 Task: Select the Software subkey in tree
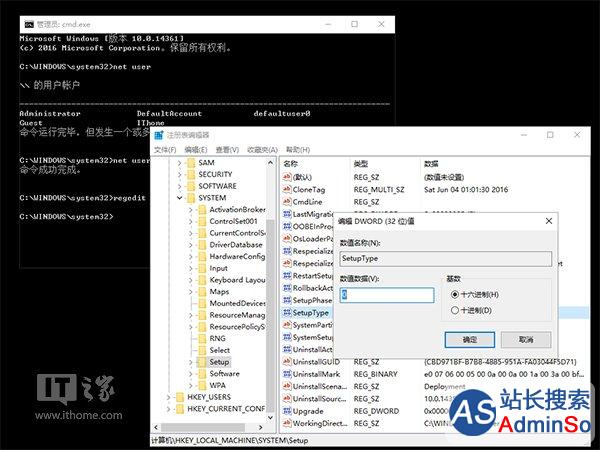pos(224,374)
